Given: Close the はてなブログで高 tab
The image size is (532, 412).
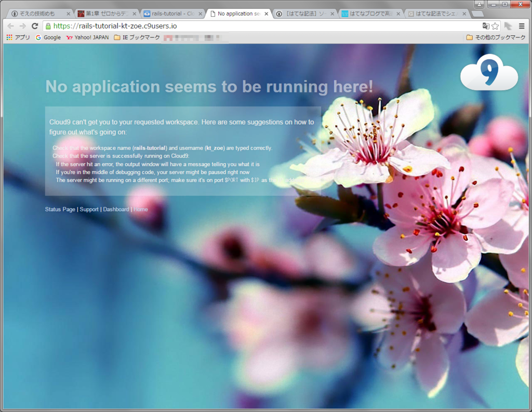Looking at the screenshot, I should click(398, 14).
